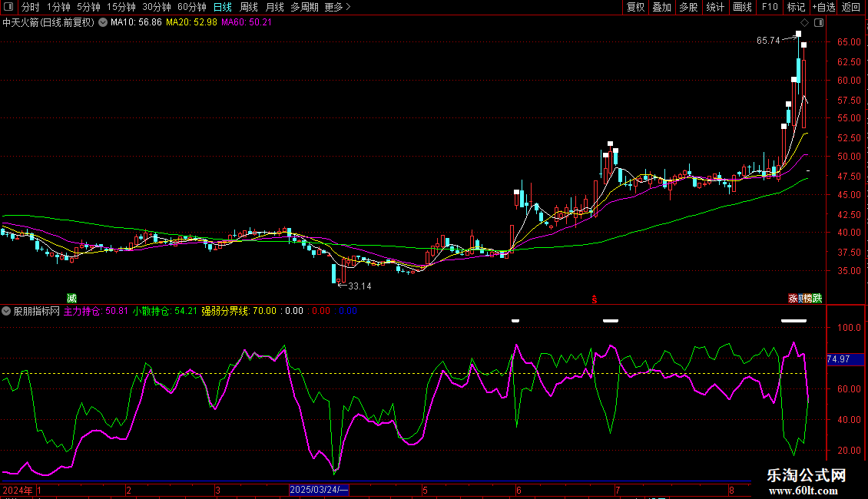Image resolution: width=868 pixels, height=499 pixels.
Task: Click the 2025/03/24 date marker
Action: tap(319, 490)
